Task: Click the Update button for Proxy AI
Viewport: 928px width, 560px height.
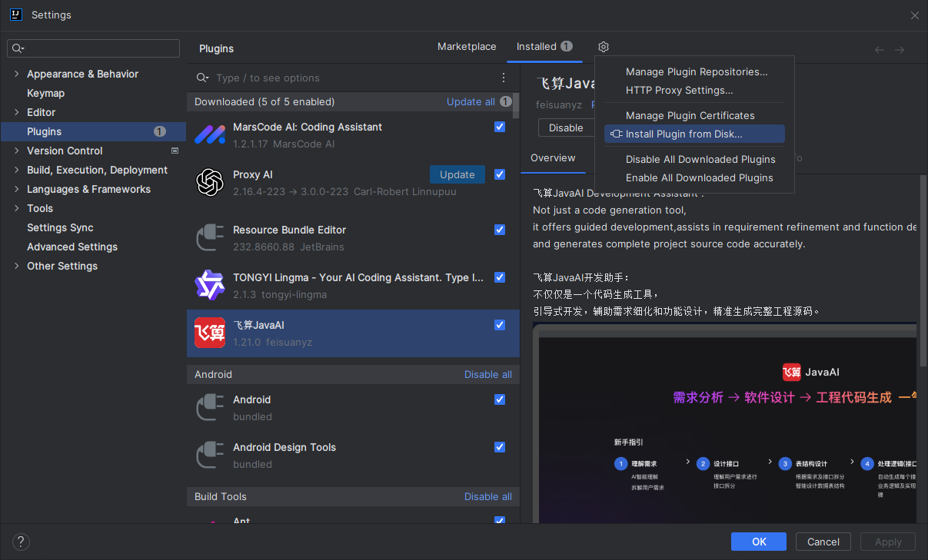Action: pyautogui.click(x=457, y=174)
